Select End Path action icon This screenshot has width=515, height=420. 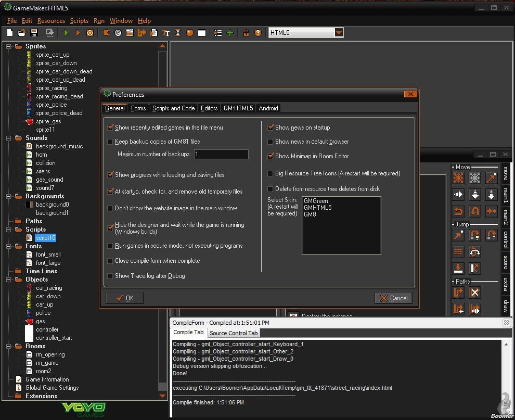474,292
